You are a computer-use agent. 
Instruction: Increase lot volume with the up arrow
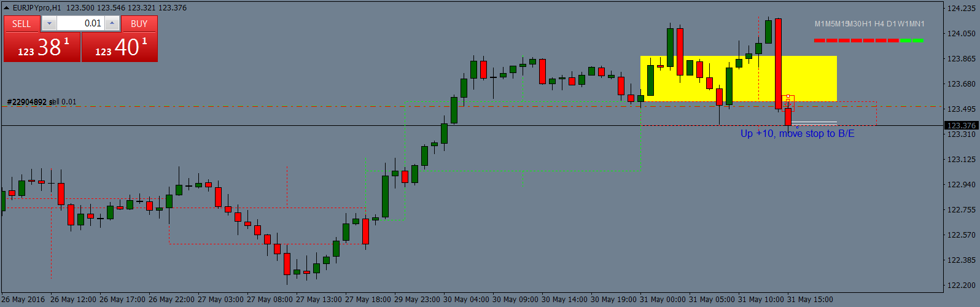112,23
